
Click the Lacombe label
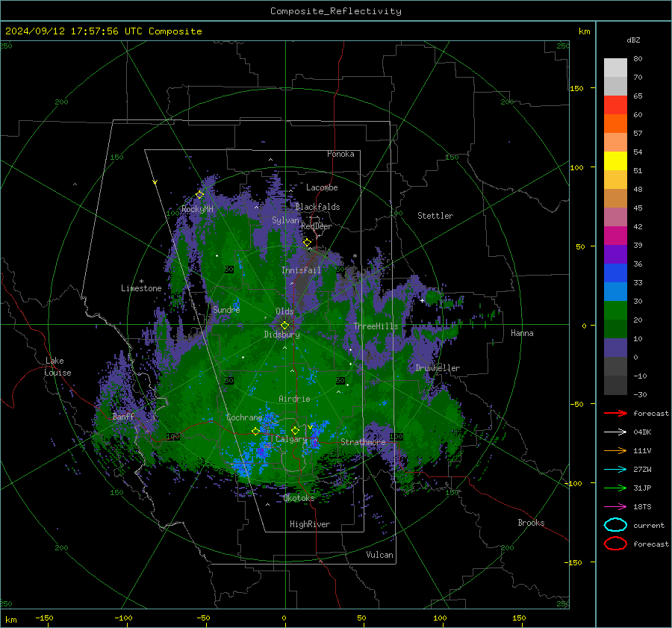322,187
